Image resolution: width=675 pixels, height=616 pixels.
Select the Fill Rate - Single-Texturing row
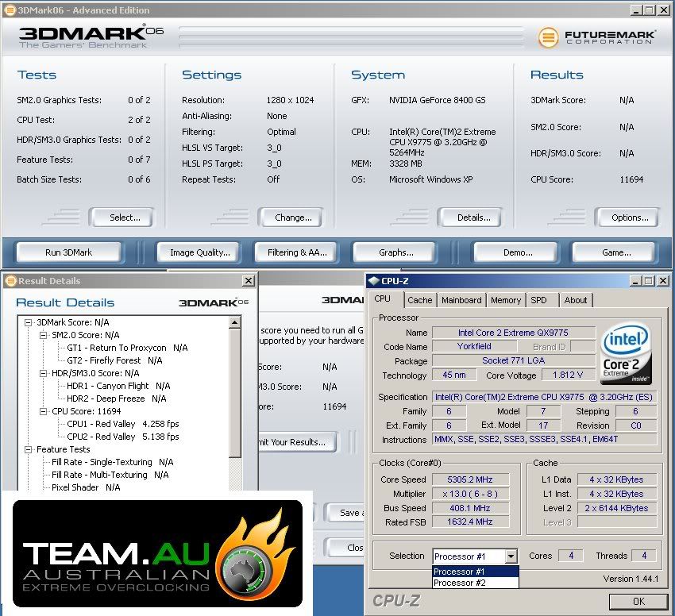[112, 462]
